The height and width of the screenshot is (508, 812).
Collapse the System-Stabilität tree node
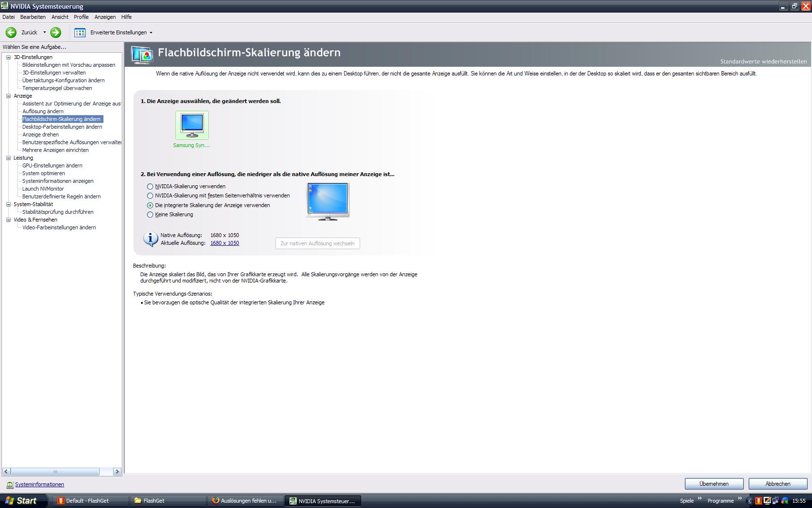click(8, 204)
